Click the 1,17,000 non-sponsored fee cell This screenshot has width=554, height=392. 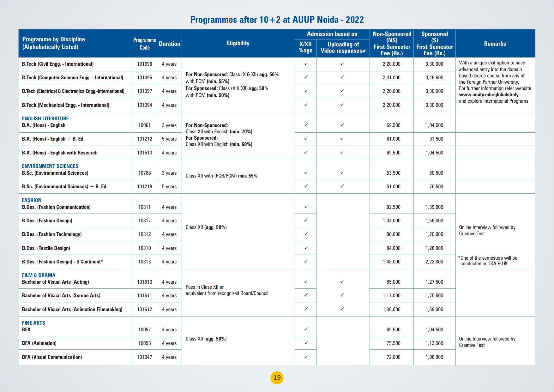tap(391, 295)
